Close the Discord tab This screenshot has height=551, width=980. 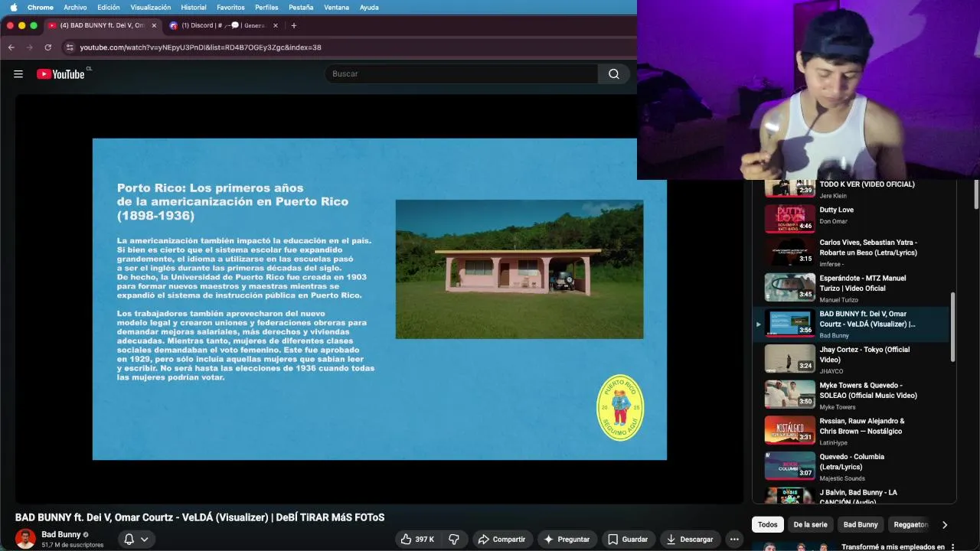point(275,25)
